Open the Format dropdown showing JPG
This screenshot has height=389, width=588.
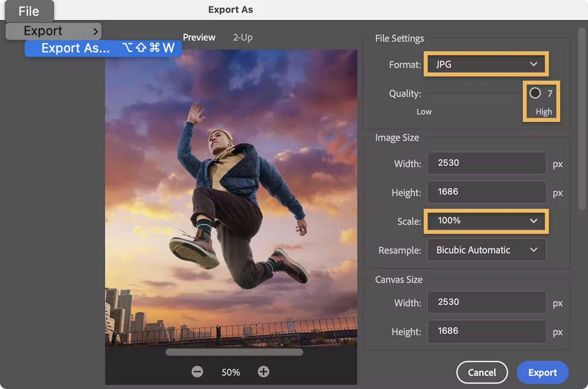[486, 64]
